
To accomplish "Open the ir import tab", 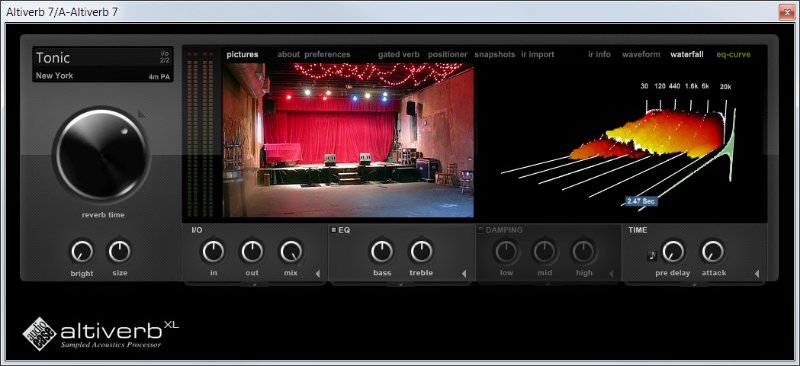I will click(x=538, y=55).
